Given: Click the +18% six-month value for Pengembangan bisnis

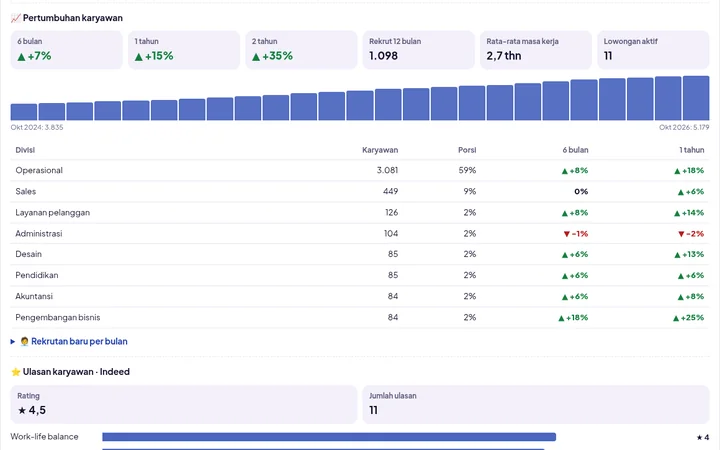Looking at the screenshot, I should pyautogui.click(x=573, y=318).
